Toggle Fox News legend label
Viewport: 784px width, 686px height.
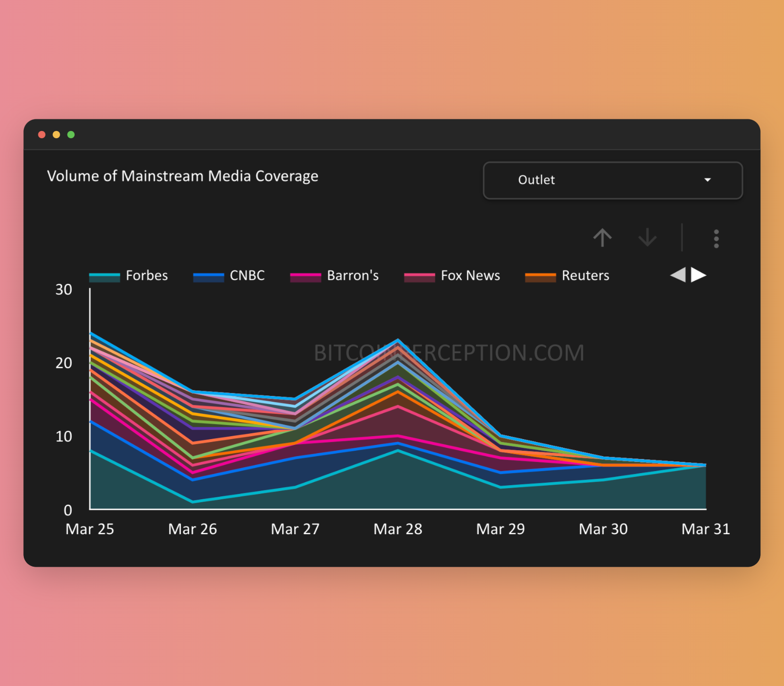coord(470,276)
